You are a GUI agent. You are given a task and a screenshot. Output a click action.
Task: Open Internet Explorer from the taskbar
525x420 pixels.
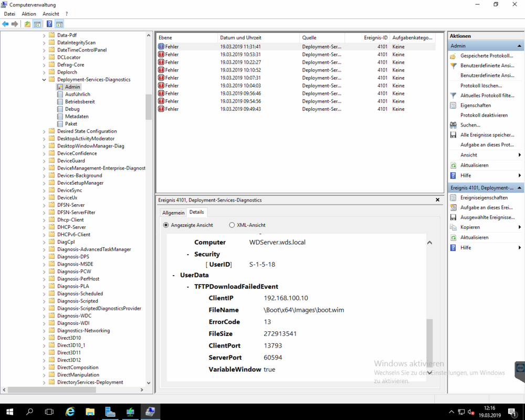point(70,412)
